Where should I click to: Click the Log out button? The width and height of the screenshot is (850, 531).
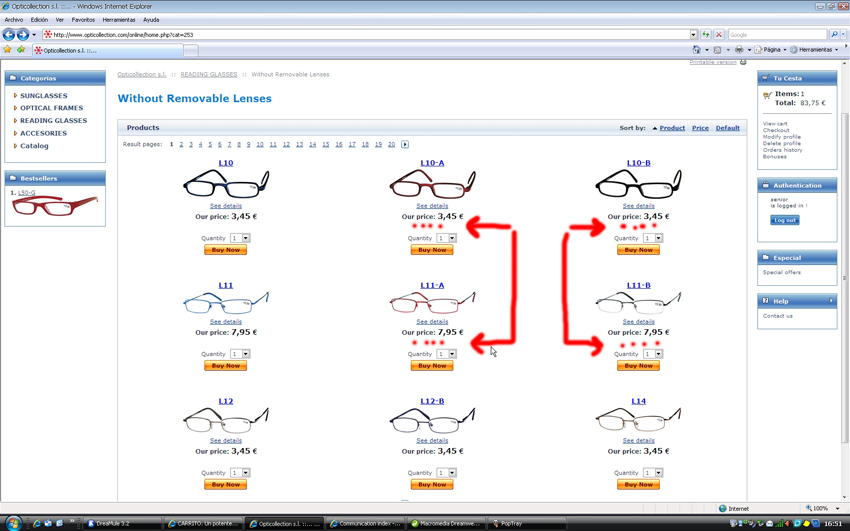pos(784,220)
